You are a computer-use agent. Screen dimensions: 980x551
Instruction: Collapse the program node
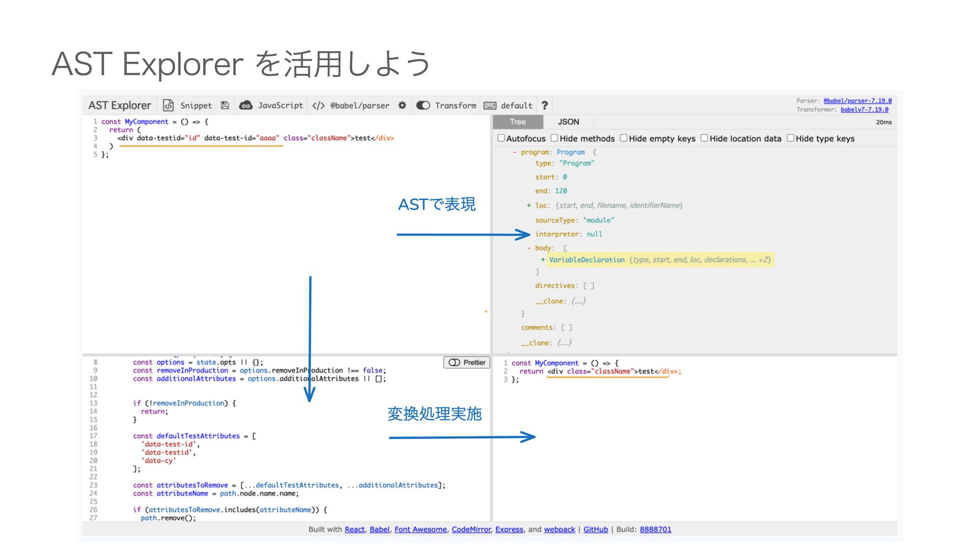point(514,152)
